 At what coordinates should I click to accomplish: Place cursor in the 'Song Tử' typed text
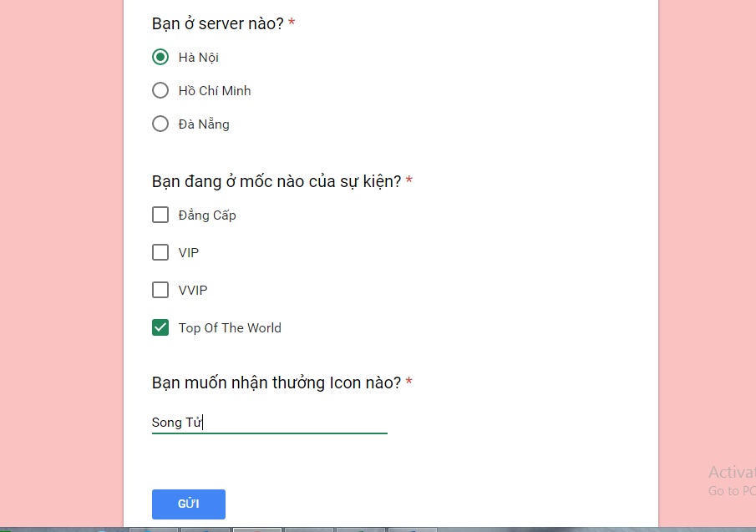pyautogui.click(x=177, y=422)
